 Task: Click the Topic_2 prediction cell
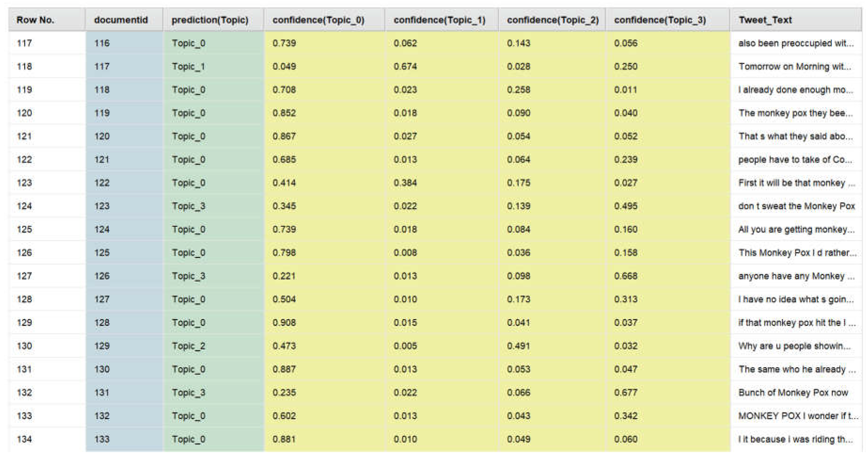188,346
